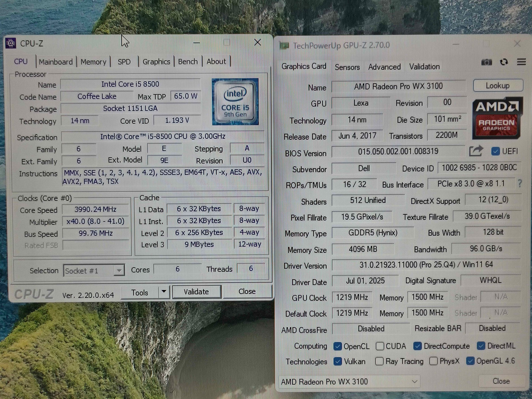
Task: Open the AMD Radeon Pro WX 3100 GPU selector
Action: click(x=350, y=382)
